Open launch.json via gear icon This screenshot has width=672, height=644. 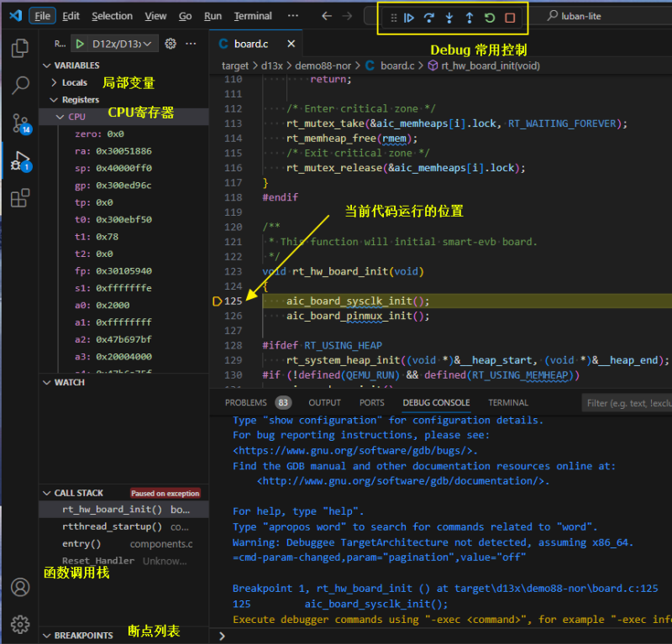click(171, 44)
